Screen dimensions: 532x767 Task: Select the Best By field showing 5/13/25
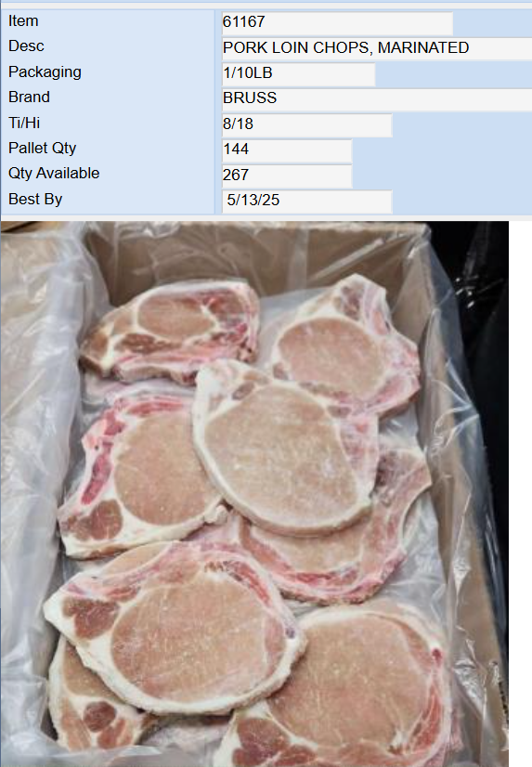pyautogui.click(x=306, y=201)
